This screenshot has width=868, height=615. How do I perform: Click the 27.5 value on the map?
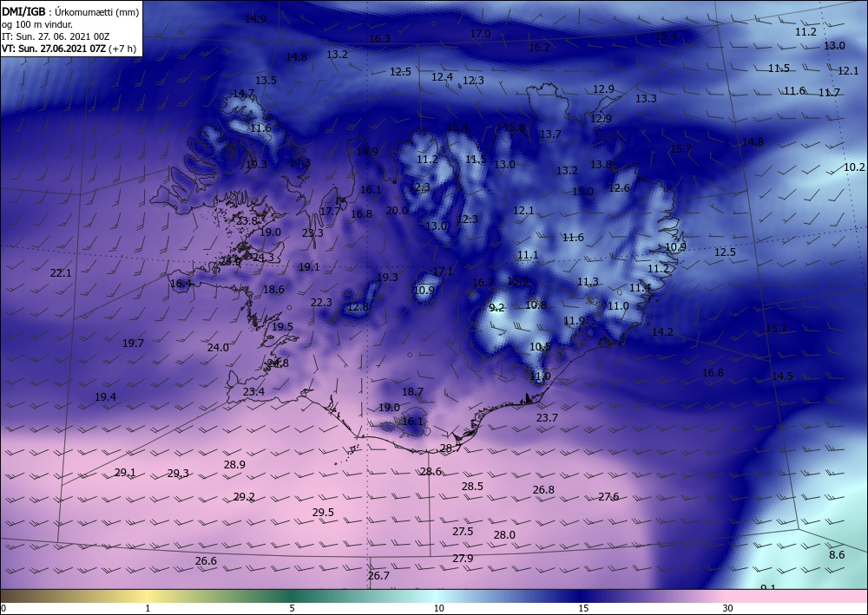pyautogui.click(x=463, y=532)
